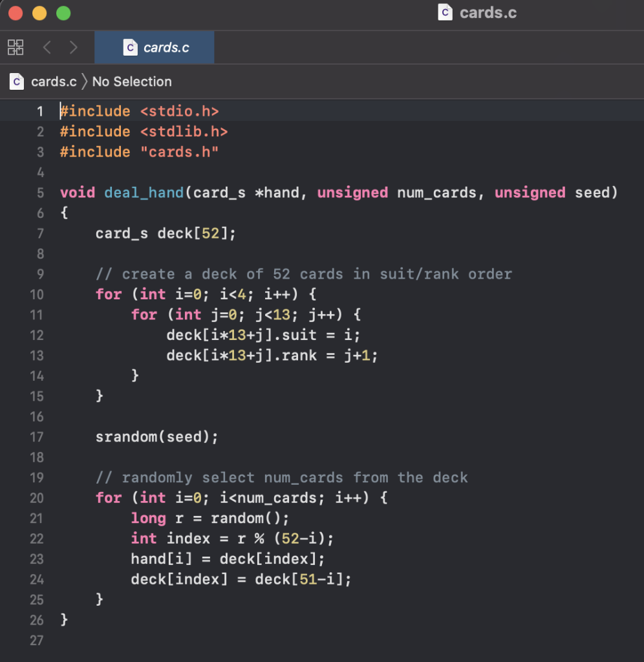This screenshot has width=644, height=662.
Task: Click the void keyword on line 5
Action: pyautogui.click(x=78, y=193)
